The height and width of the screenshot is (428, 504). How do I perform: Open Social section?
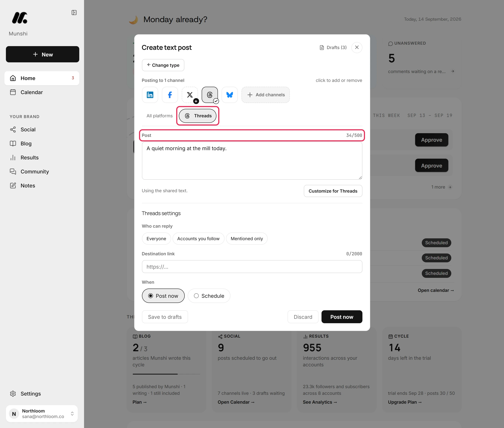[42, 130]
